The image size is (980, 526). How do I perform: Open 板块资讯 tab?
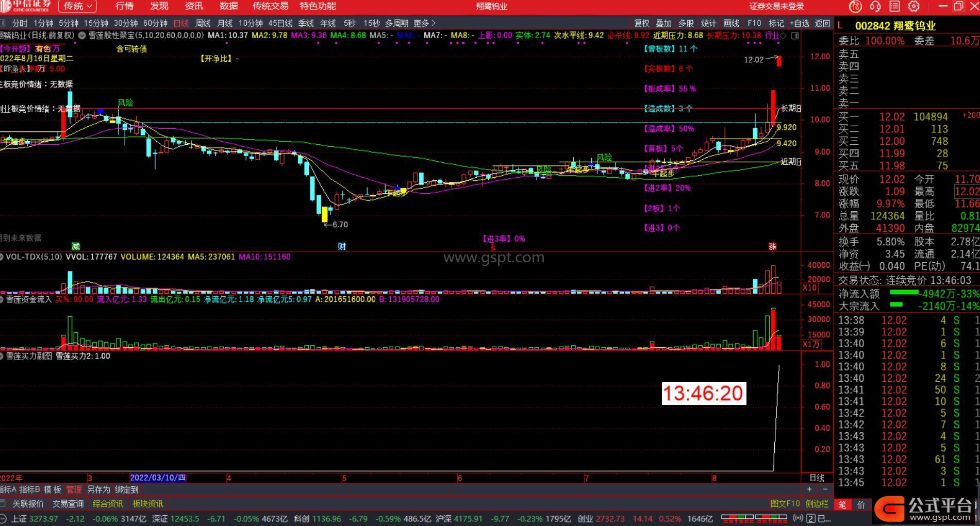tap(148, 503)
